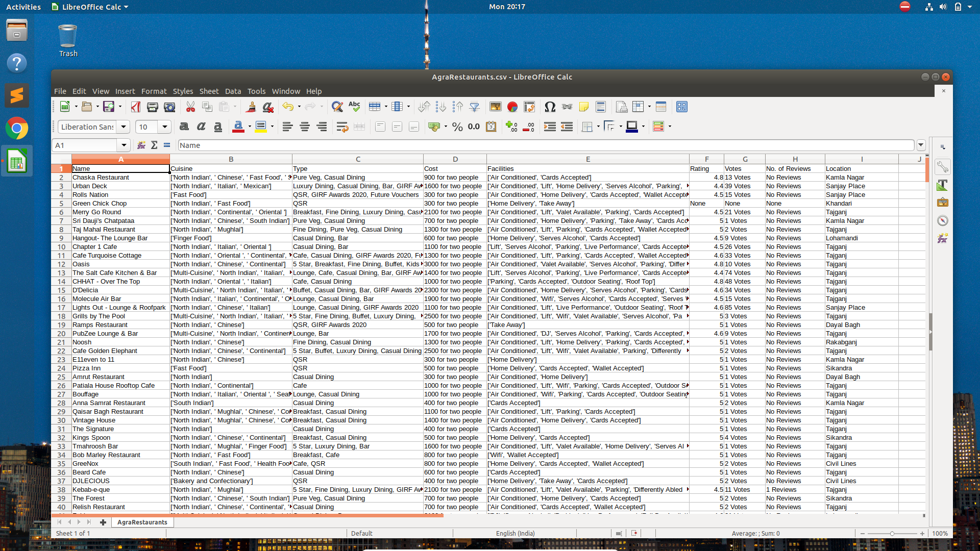The height and width of the screenshot is (551, 980).
Task: Toggle italic text formatting
Action: point(201,127)
